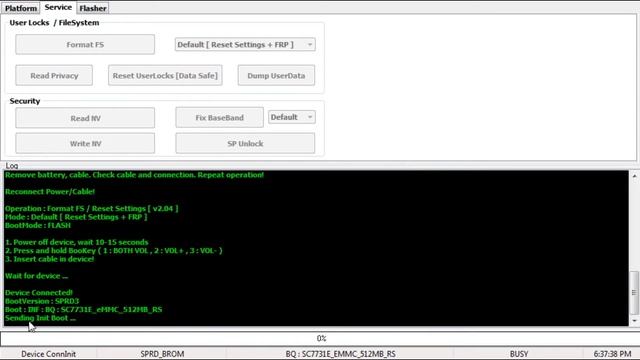The height and width of the screenshot is (360, 640).
Task: Click the 'Device Connected!' log line
Action: coord(38,293)
